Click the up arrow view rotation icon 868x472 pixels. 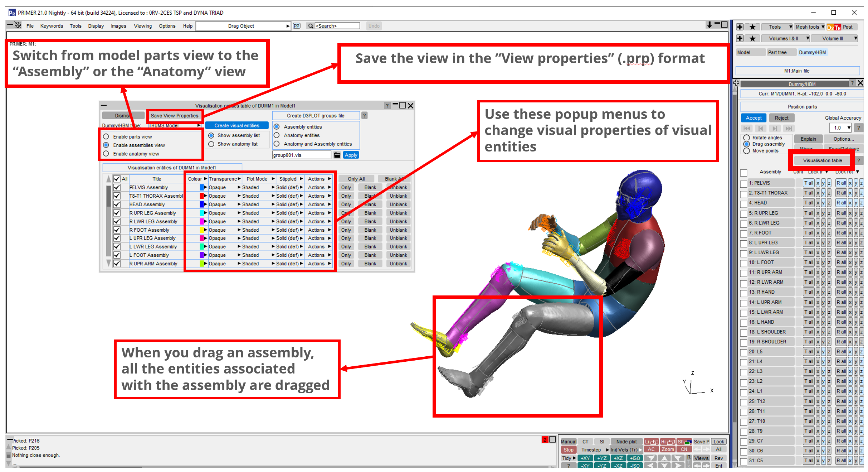click(x=664, y=458)
